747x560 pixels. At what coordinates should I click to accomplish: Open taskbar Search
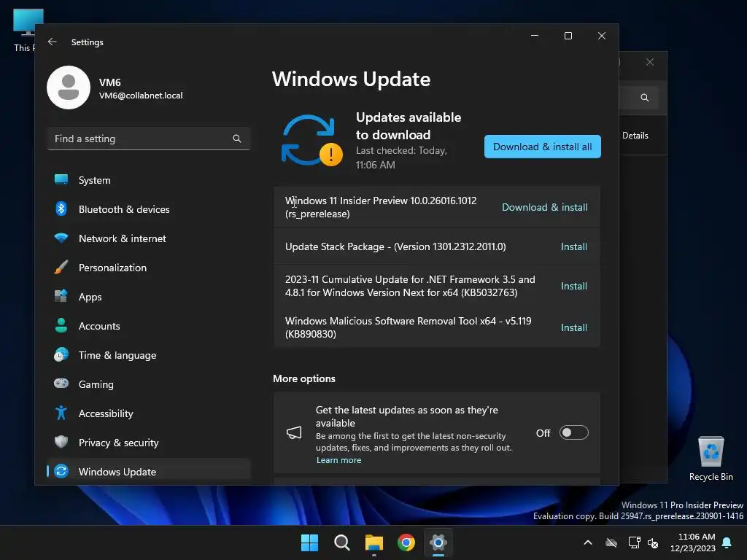point(341,542)
